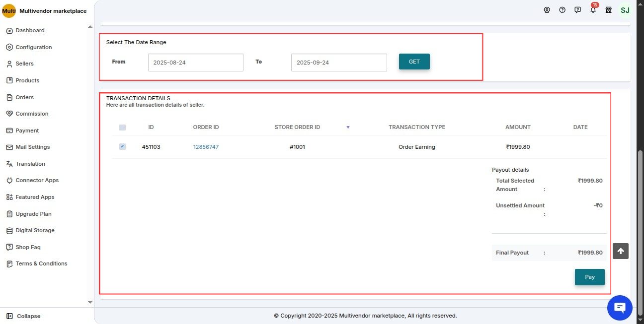644x324 pixels.
Task: Open order ID 12856747 link
Action: pos(206,147)
